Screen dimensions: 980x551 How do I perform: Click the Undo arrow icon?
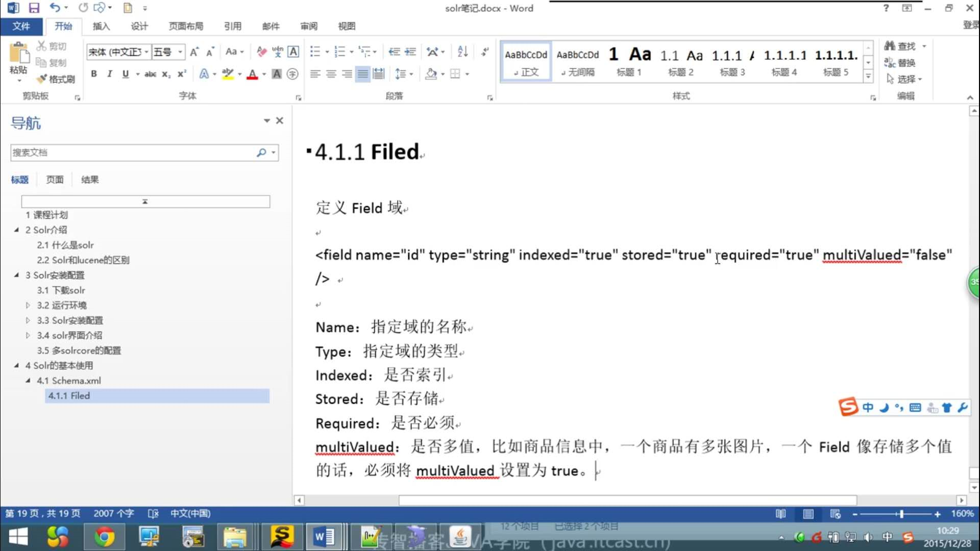click(x=55, y=8)
